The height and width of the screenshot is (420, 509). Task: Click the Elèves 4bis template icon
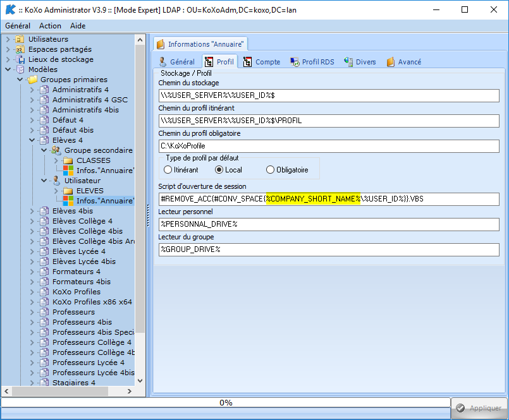point(44,211)
